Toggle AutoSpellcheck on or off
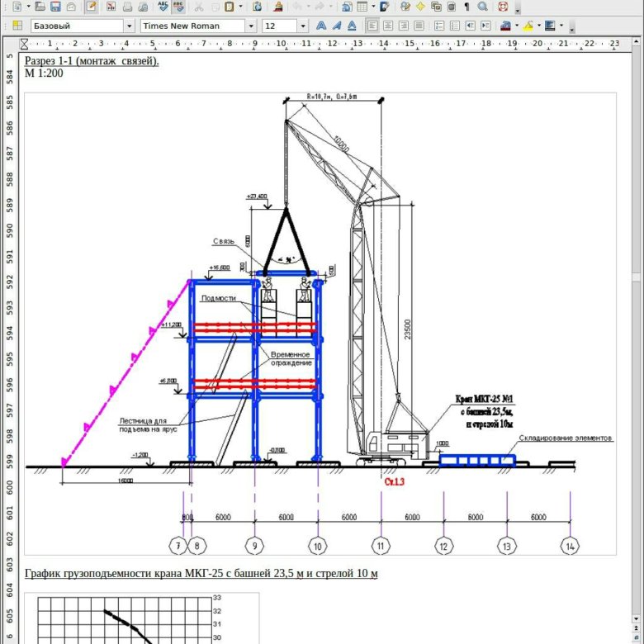 coord(178,7)
